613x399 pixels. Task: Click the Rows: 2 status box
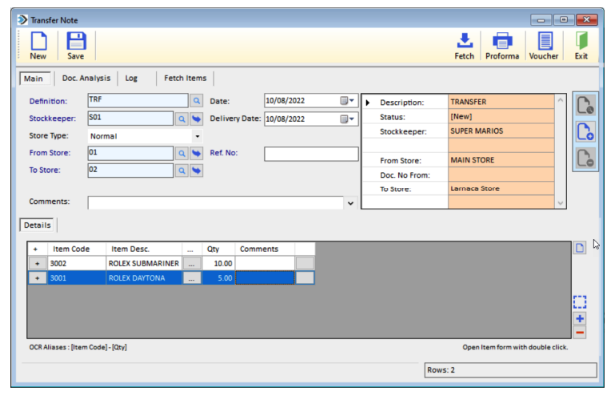pyautogui.click(x=511, y=370)
